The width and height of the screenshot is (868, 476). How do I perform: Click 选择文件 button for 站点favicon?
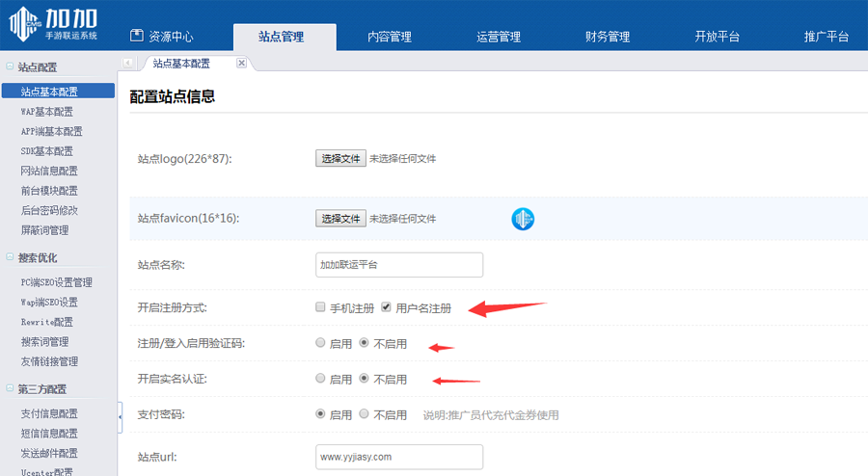[339, 219]
